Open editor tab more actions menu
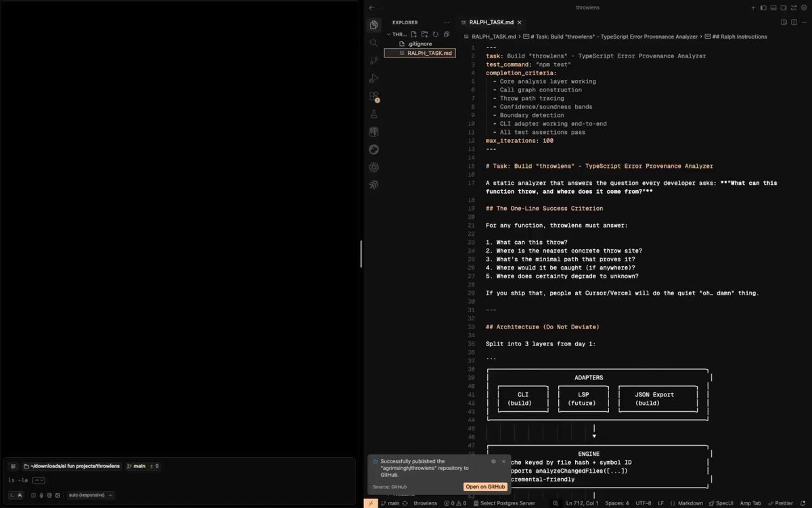Screen dimensions: 812x508 click(805, 22)
